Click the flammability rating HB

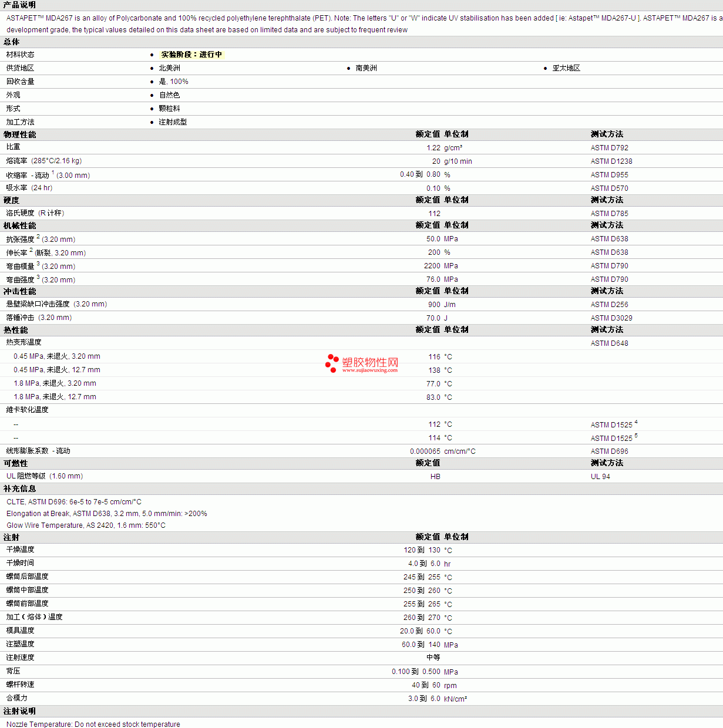[435, 477]
